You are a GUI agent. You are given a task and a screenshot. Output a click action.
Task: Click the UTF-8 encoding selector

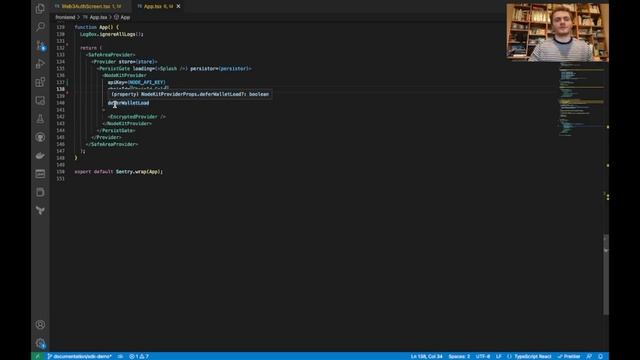483,356
